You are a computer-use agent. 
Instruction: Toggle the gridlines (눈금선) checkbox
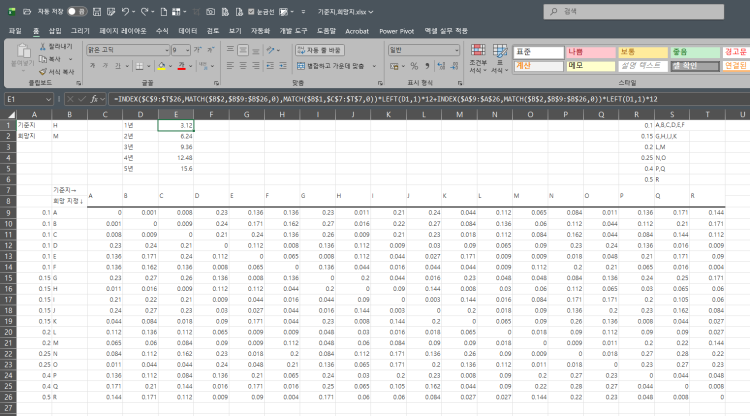coord(250,11)
